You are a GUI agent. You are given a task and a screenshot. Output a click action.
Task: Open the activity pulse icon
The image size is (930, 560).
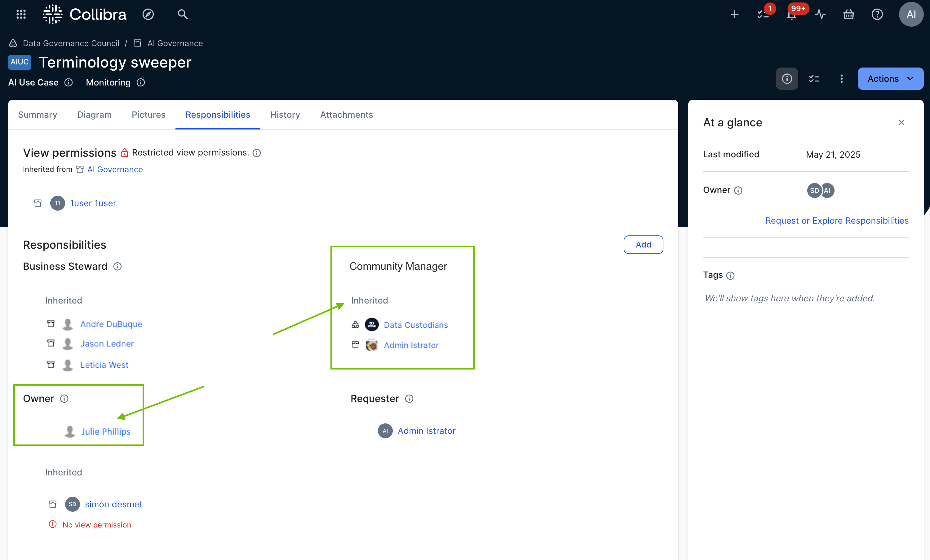820,14
